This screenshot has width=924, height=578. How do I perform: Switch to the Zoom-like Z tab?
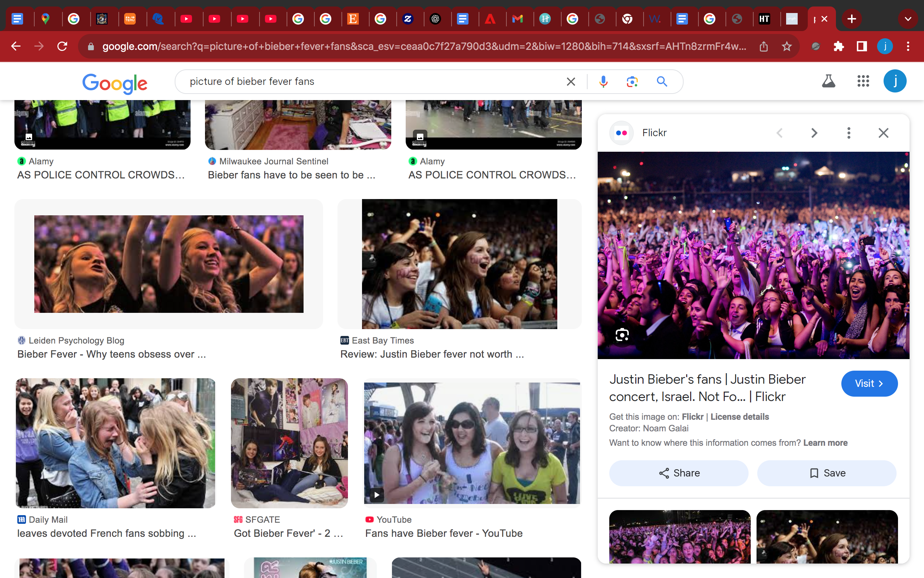point(408,19)
